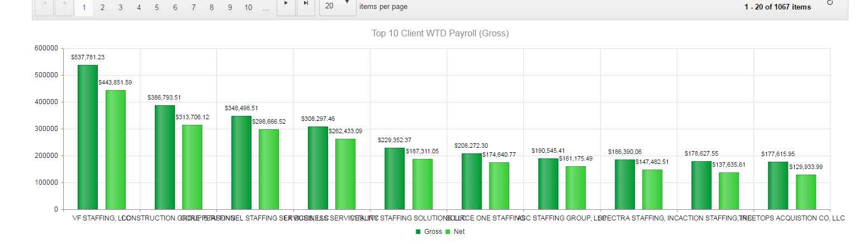Click the $190,545.41 data label
This screenshot has height=244, width=868.
548,151
